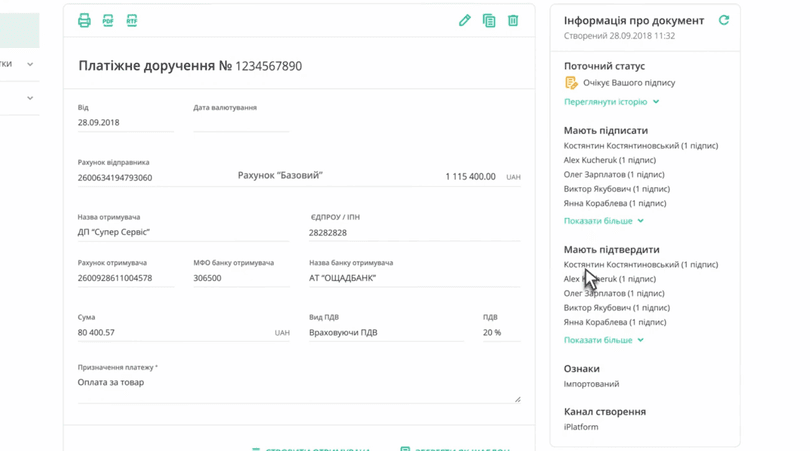Click the 'МФО банку отримувача' field
Image resolution: width=810 pixels, height=451 pixels.
tap(240, 278)
